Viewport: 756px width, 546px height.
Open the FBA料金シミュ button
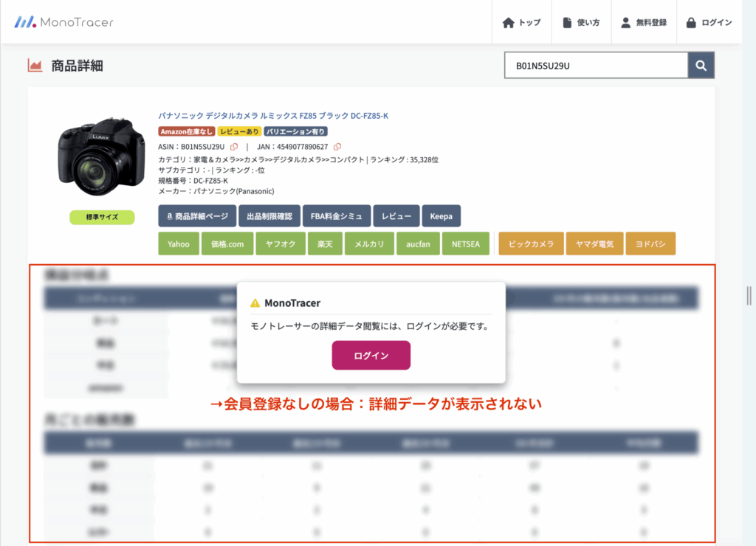(x=337, y=216)
